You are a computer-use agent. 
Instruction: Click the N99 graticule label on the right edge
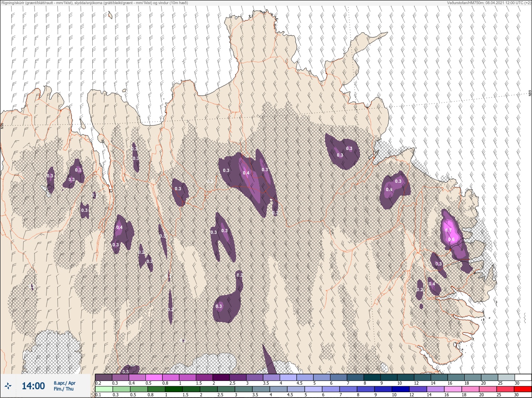click(x=530, y=93)
